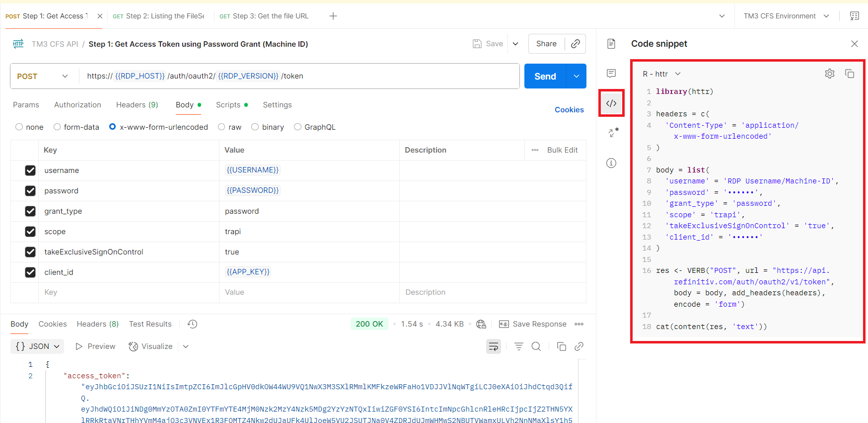Search within the response body
The height and width of the screenshot is (423, 868).
coord(536,346)
